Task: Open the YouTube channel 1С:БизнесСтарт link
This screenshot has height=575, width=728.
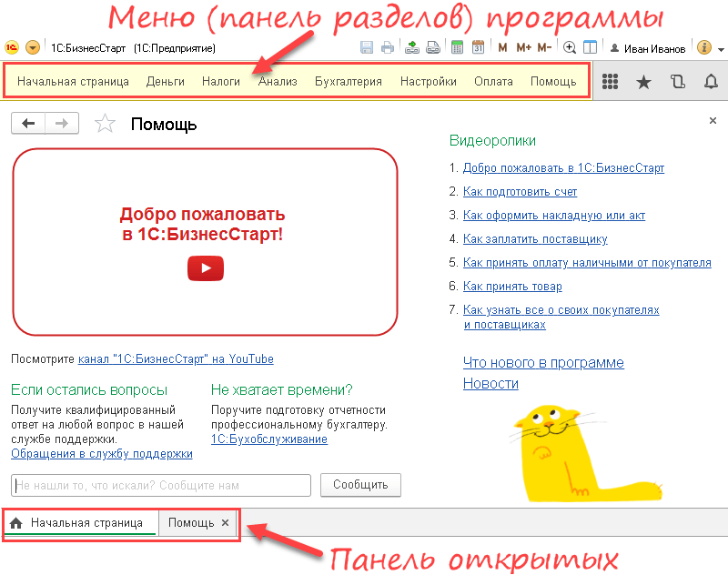Action: [176, 359]
